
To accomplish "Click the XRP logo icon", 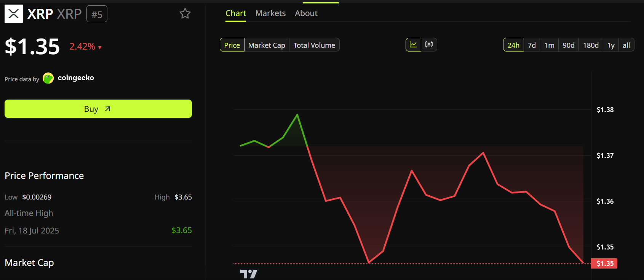I will point(14,14).
